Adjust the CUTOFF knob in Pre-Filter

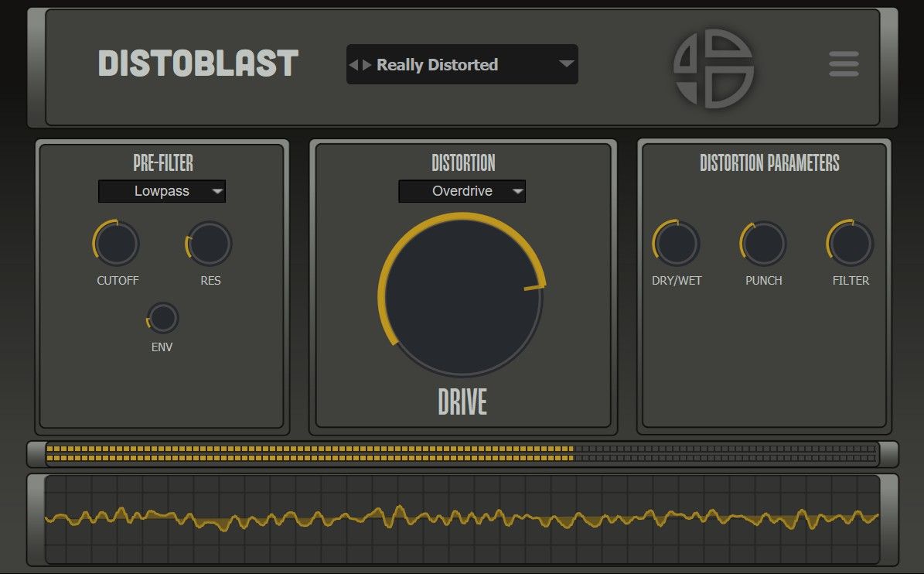point(116,244)
